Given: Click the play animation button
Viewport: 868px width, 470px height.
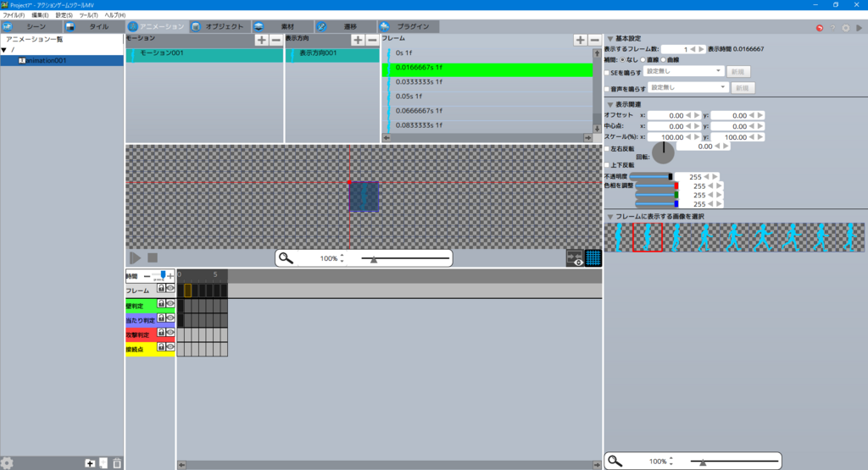Looking at the screenshot, I should click(135, 258).
